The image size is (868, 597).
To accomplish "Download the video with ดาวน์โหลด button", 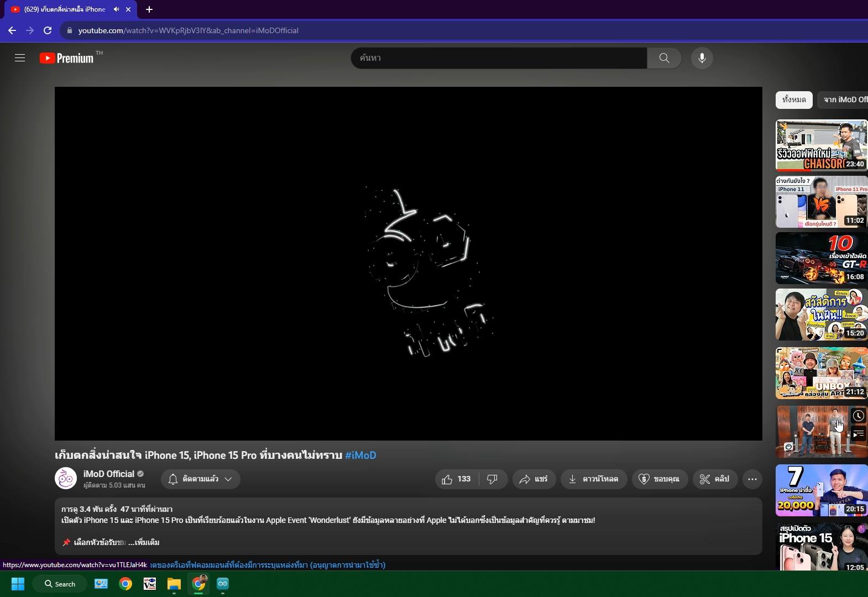I will pyautogui.click(x=594, y=479).
